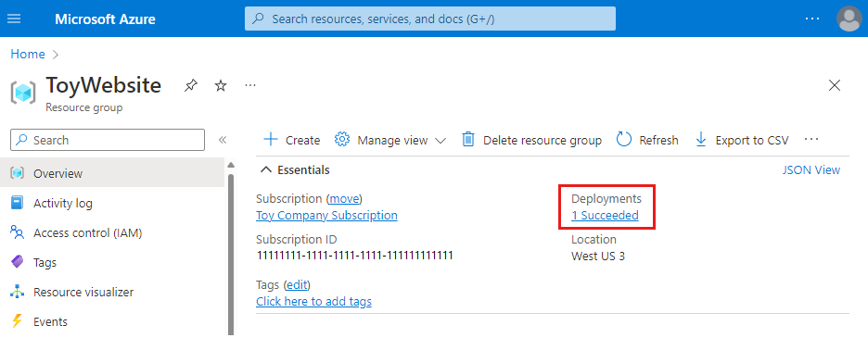This screenshot has height=338, width=868.
Task: Select the West US 3 location text
Action: tap(598, 257)
